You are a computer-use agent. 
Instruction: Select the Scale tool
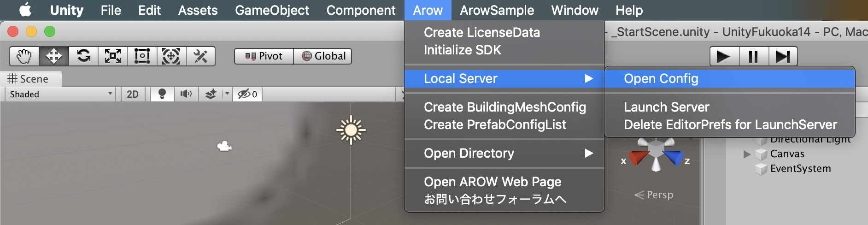(x=113, y=56)
